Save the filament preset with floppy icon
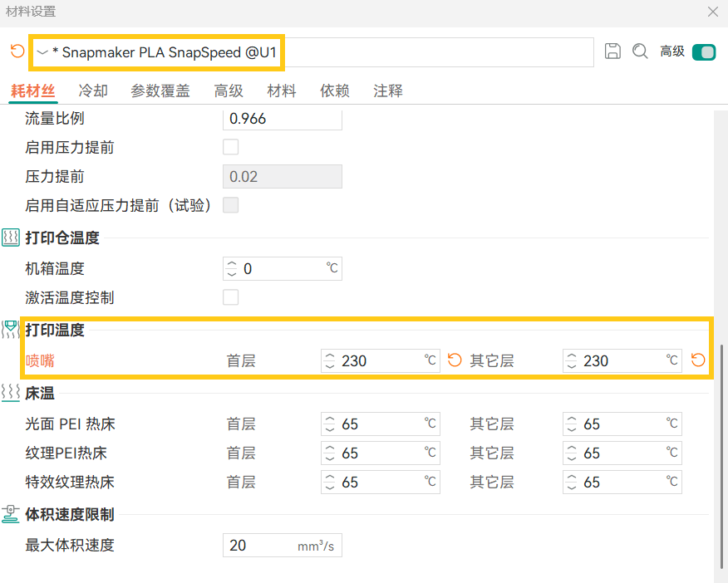 pos(612,51)
